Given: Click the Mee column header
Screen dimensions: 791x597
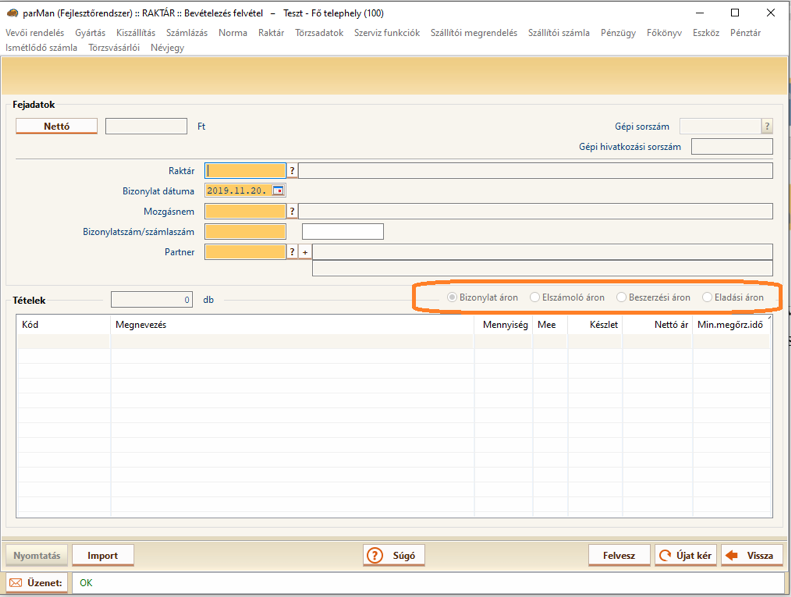Looking at the screenshot, I should pos(550,325).
